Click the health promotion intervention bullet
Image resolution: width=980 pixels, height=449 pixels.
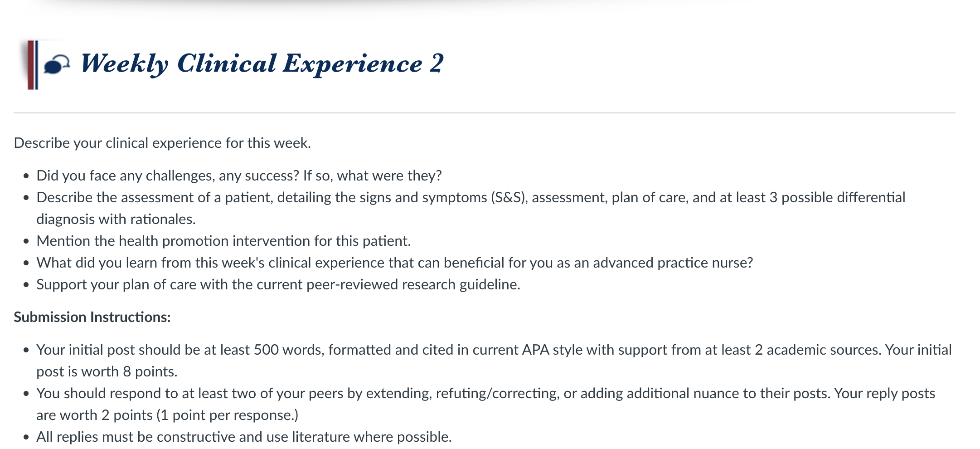(223, 241)
